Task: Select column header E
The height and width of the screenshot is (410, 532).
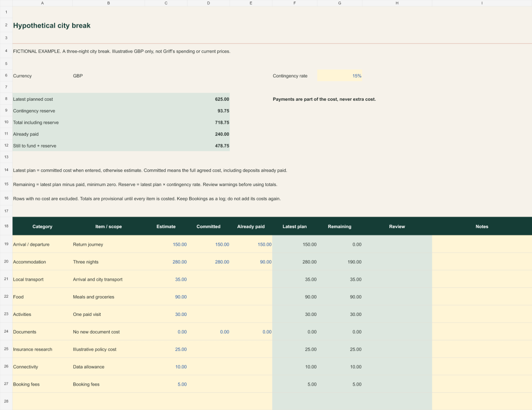Action: click(x=251, y=3)
